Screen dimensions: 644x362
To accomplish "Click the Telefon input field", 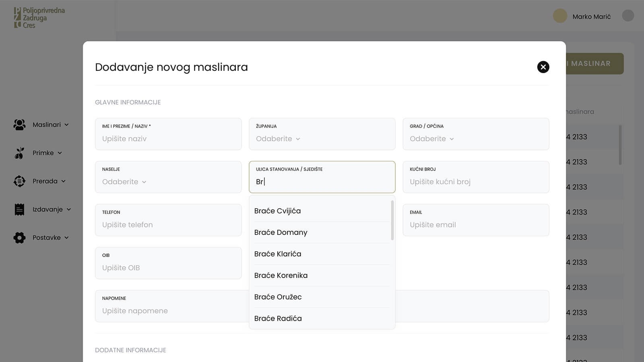I will click(x=168, y=220).
